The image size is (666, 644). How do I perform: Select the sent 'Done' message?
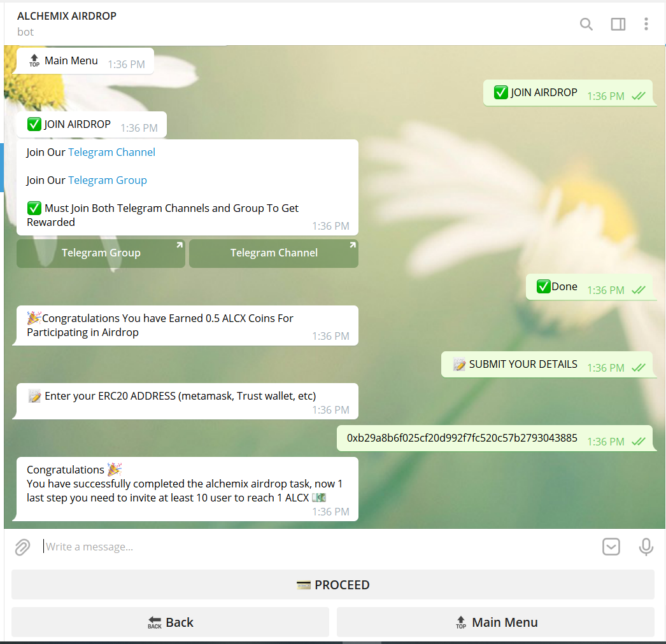pyautogui.click(x=590, y=287)
